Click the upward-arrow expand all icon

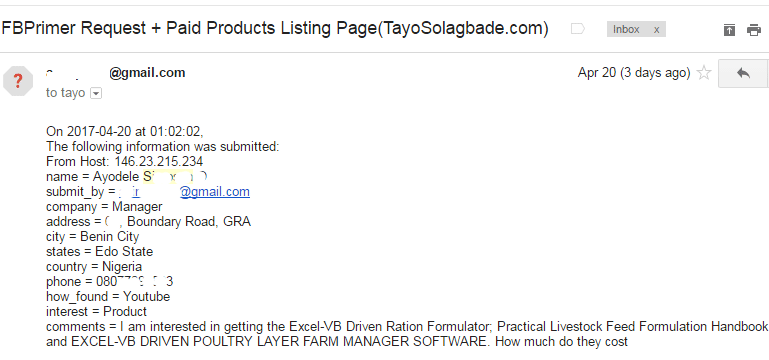pos(729,30)
